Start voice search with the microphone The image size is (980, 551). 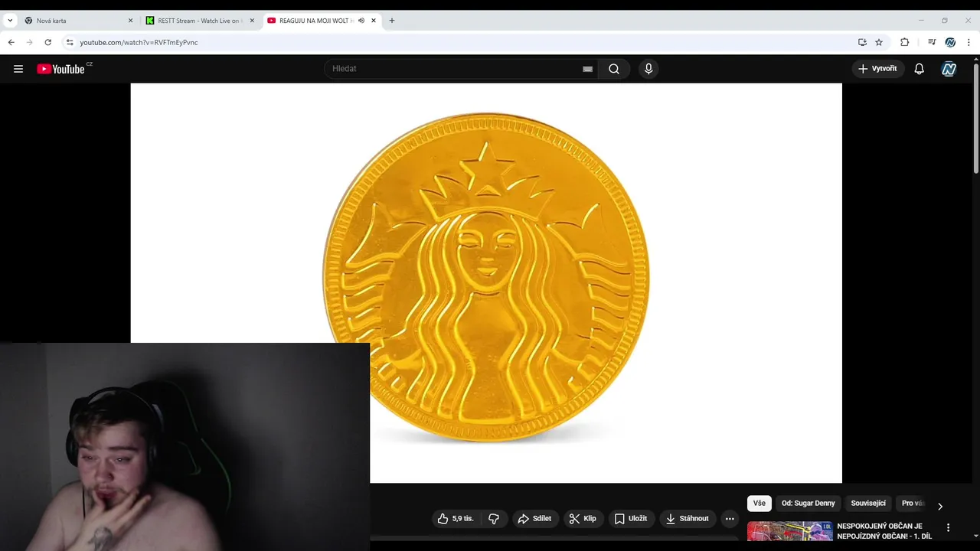(x=648, y=69)
